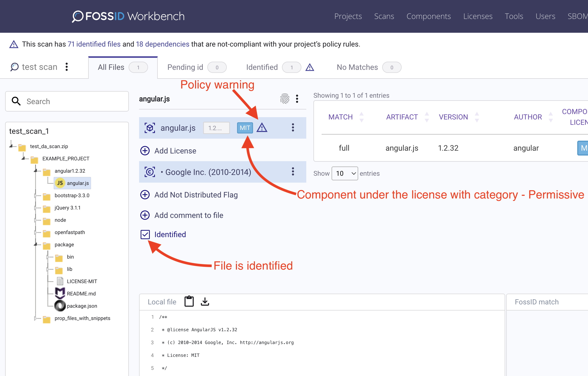Collapse the EXAMPLE_PROJECT tree node

23,158
